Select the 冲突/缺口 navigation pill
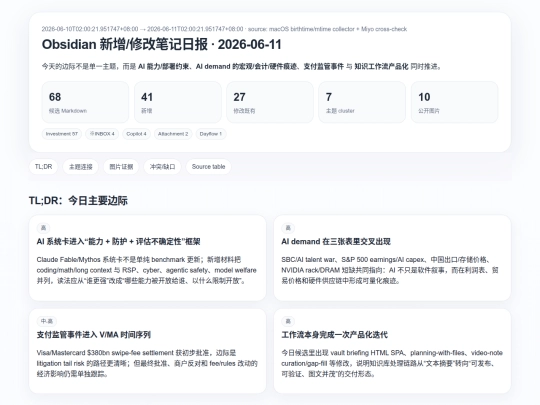Screen dimensions: 540x405 pos(162,167)
